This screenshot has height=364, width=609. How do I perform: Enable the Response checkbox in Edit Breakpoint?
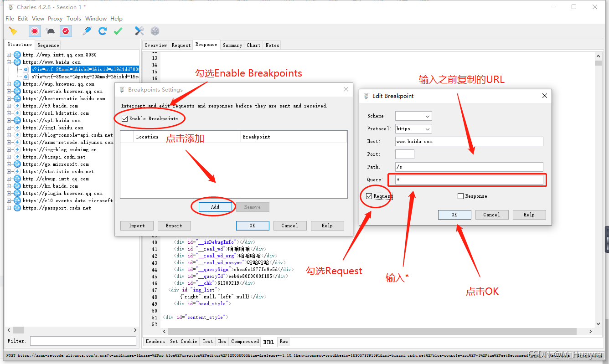(x=460, y=196)
